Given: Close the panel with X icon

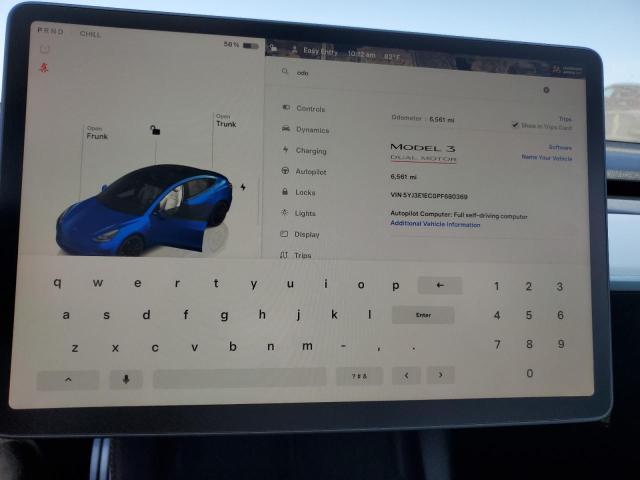Looking at the screenshot, I should click(546, 90).
